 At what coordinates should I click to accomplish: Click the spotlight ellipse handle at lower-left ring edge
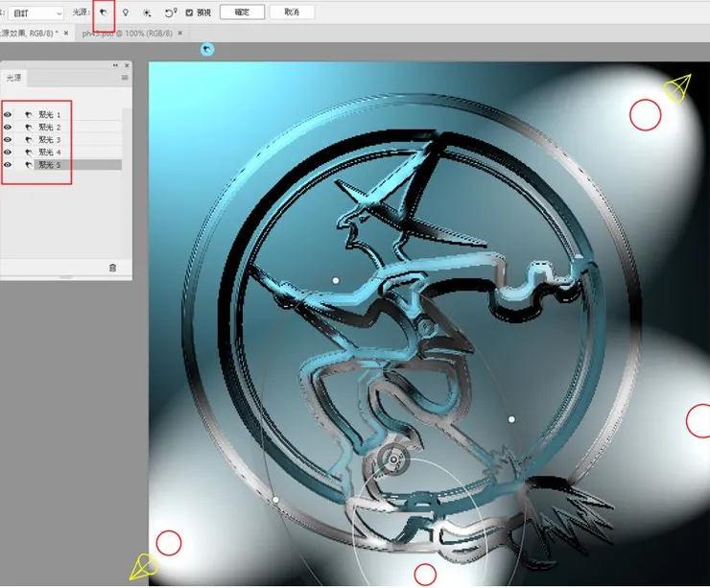tap(275, 500)
